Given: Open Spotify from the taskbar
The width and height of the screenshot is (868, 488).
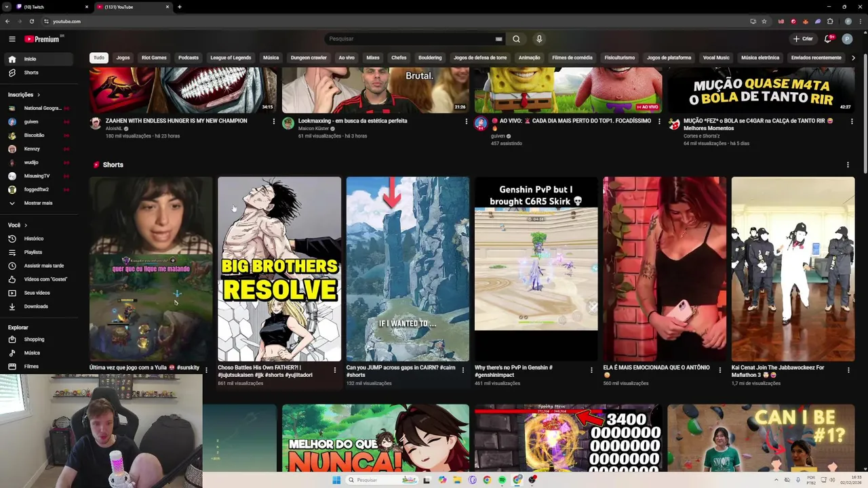Looking at the screenshot, I should click(x=502, y=480).
